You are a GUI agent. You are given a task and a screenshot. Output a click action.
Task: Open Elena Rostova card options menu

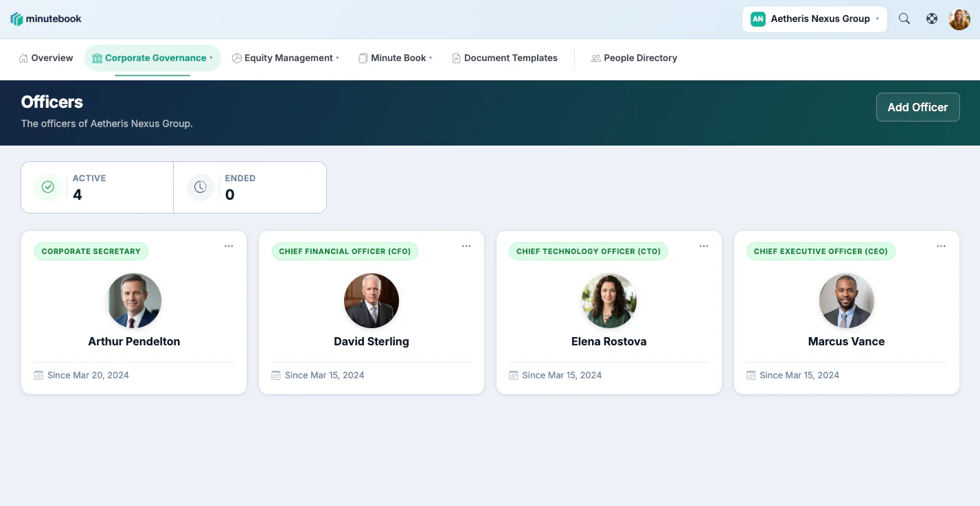coord(704,246)
